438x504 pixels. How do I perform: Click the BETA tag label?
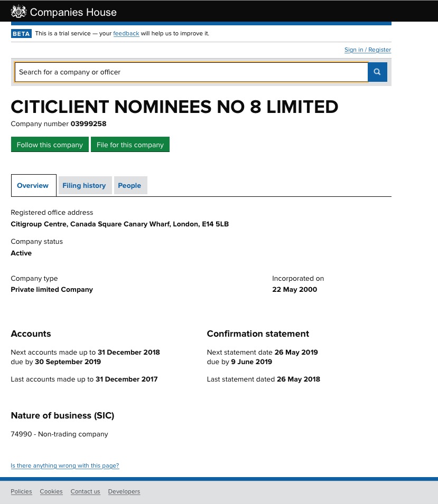click(22, 33)
